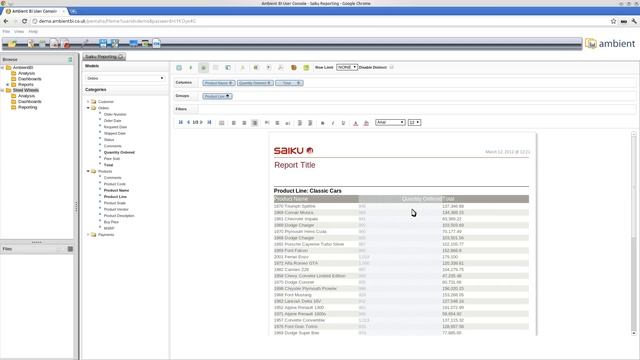Select the Steel Wheels folder
Screen dimensions: 640x360
pyautogui.click(x=25, y=90)
